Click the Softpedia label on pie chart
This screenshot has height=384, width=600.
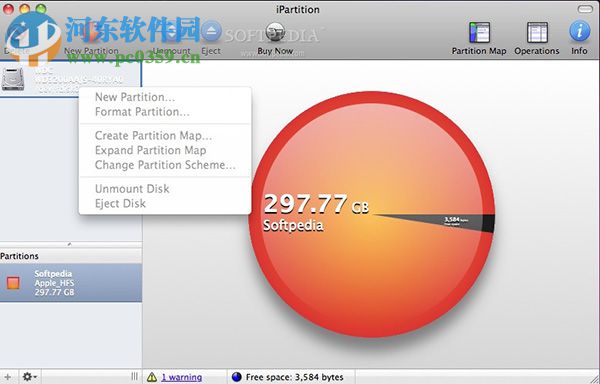[x=293, y=225]
